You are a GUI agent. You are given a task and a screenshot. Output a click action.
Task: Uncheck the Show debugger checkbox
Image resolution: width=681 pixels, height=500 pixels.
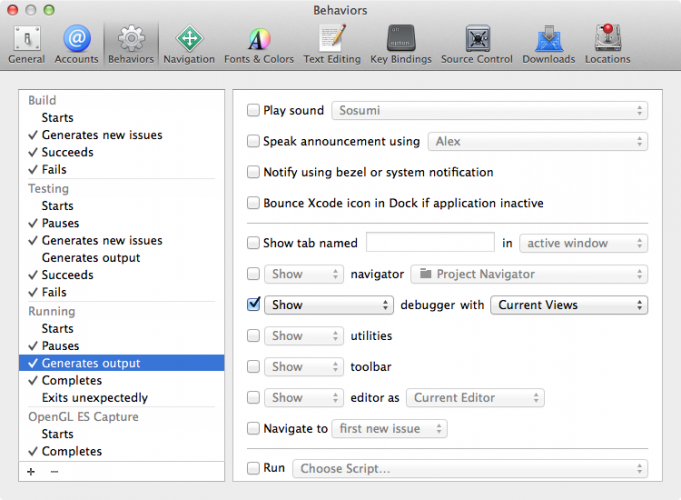tap(253, 304)
